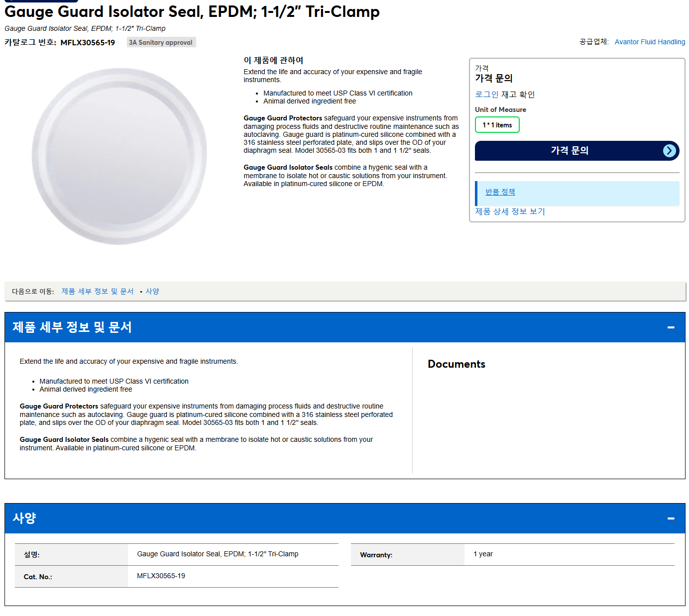Click the gauge guard seal product image
This screenshot has height=616, width=689.
coord(120,156)
